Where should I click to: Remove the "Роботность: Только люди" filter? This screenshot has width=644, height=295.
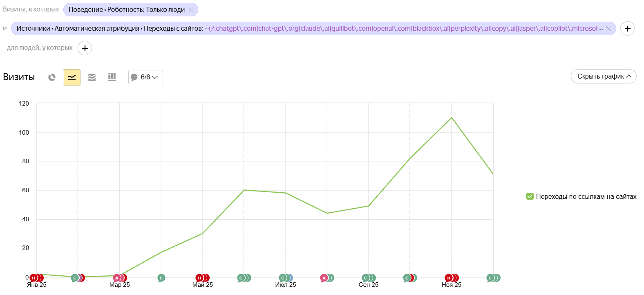[190, 10]
